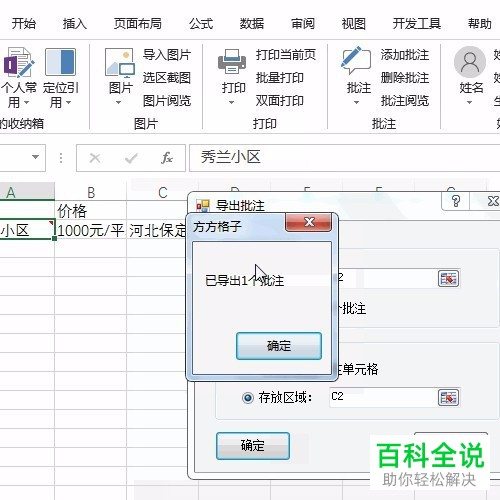Open the 开始 ribbon tab

click(24, 24)
